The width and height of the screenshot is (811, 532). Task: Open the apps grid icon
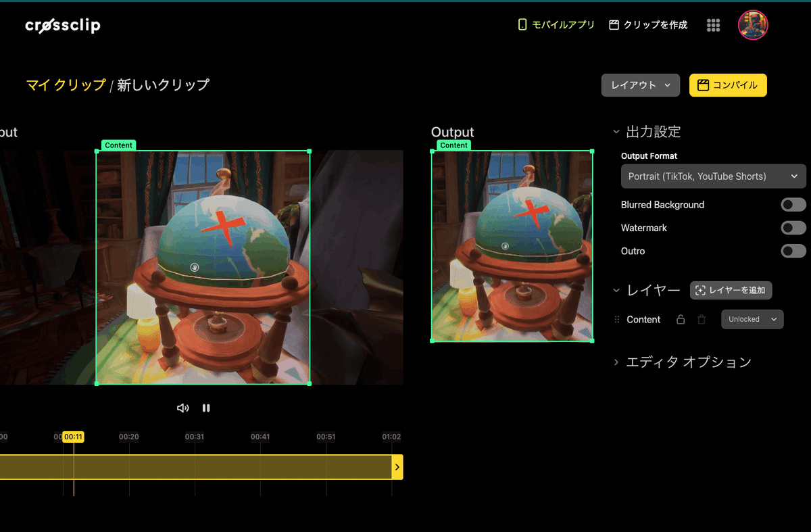(x=713, y=25)
